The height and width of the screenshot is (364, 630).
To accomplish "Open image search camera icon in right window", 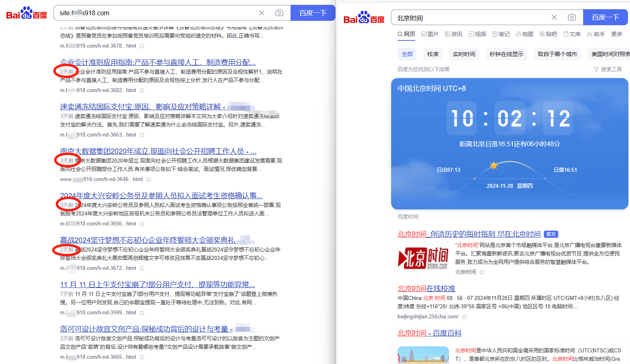I will [572, 17].
